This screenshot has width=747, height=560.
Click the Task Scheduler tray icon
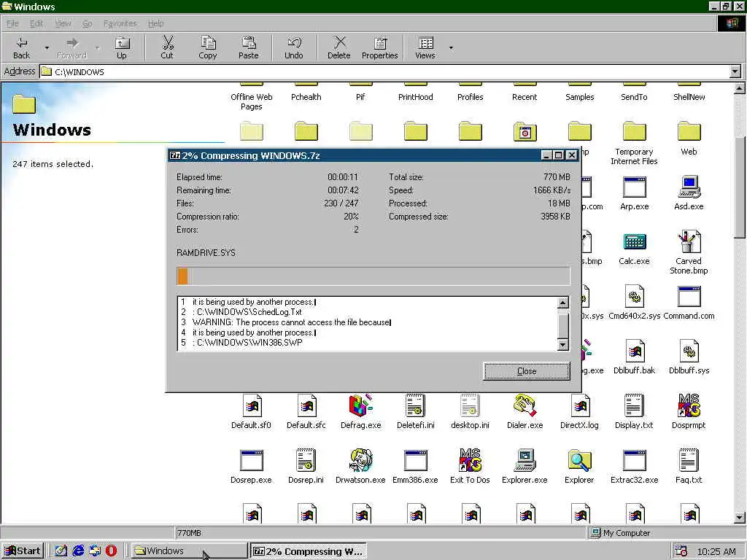click(681, 551)
